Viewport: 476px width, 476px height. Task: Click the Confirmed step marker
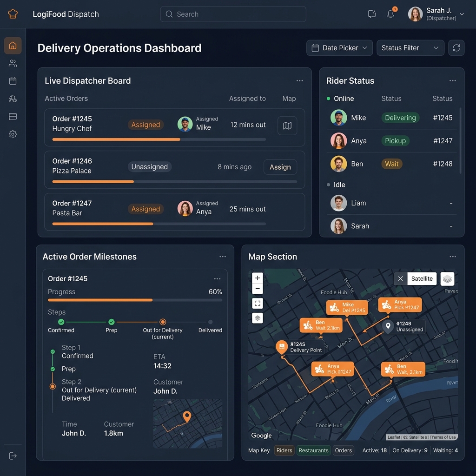(61, 322)
